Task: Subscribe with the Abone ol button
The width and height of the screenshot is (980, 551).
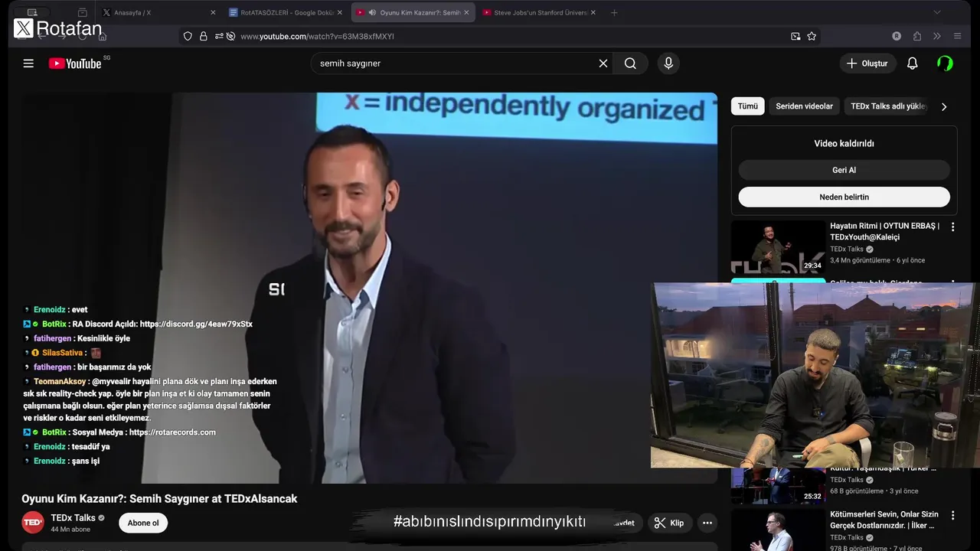Action: (143, 523)
